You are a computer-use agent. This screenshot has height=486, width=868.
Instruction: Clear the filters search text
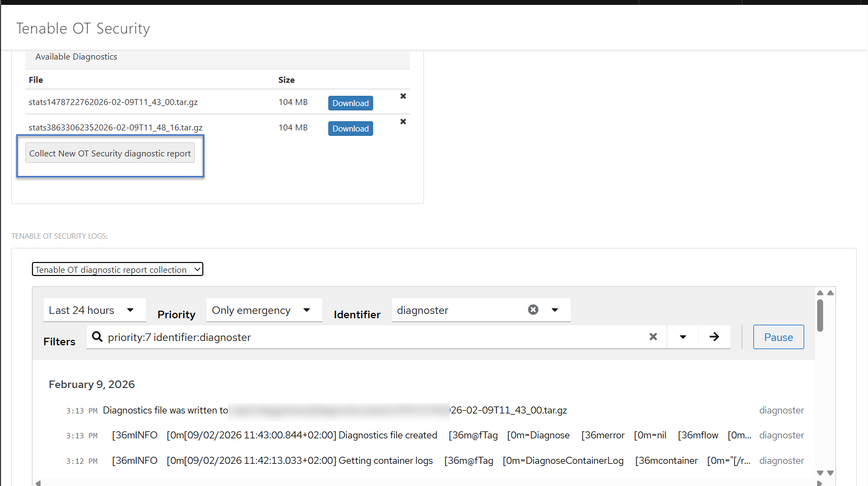tap(653, 337)
